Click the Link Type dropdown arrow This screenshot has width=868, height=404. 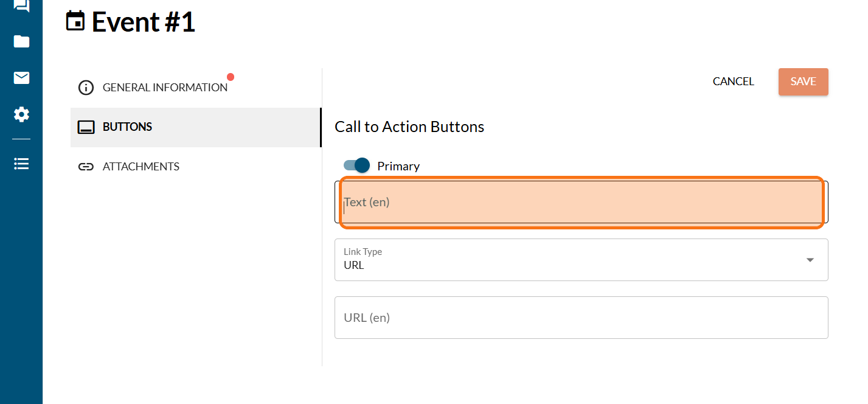pyautogui.click(x=810, y=260)
